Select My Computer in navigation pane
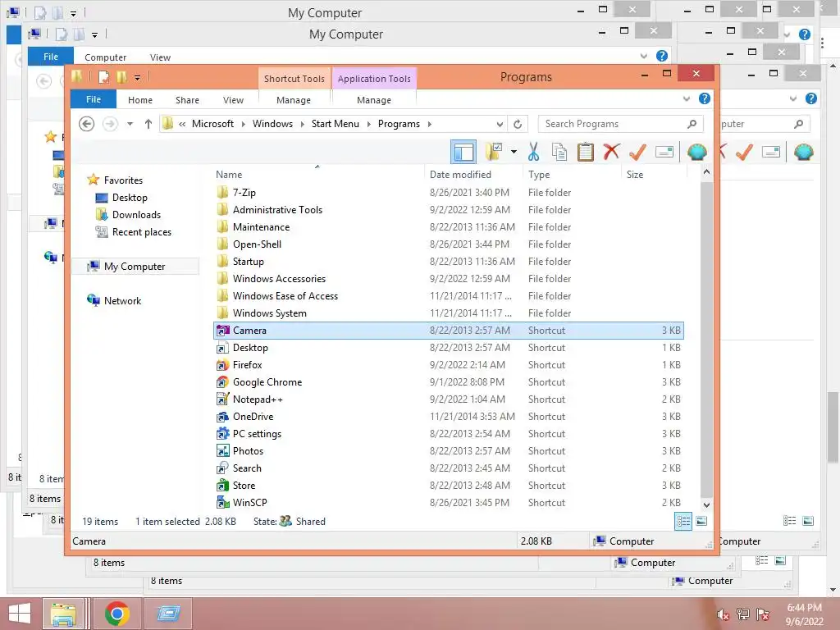The height and width of the screenshot is (630, 840). click(x=135, y=267)
